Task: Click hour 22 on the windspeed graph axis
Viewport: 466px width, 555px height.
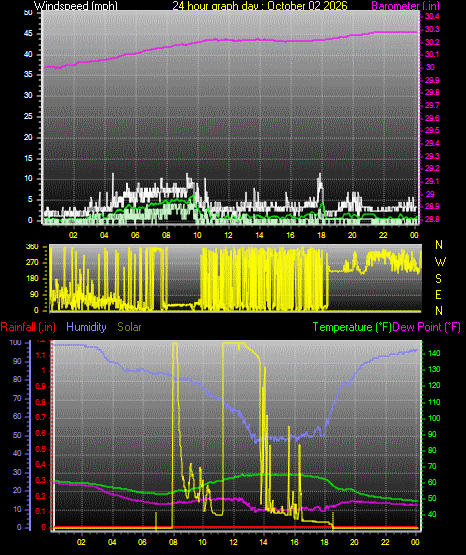Action: click(x=383, y=235)
